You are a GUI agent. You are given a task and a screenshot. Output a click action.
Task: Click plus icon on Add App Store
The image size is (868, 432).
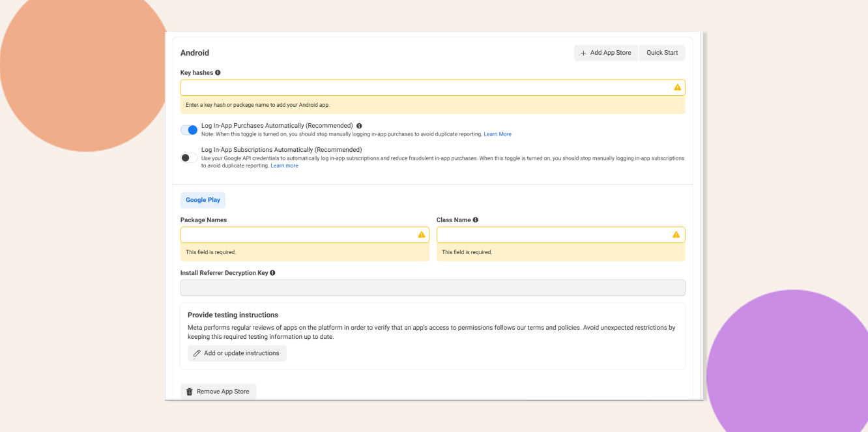[x=583, y=53]
